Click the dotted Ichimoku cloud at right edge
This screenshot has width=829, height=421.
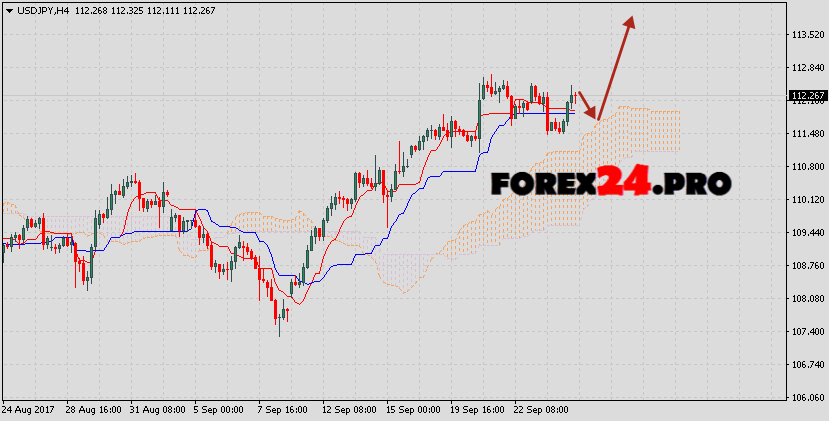[660, 130]
